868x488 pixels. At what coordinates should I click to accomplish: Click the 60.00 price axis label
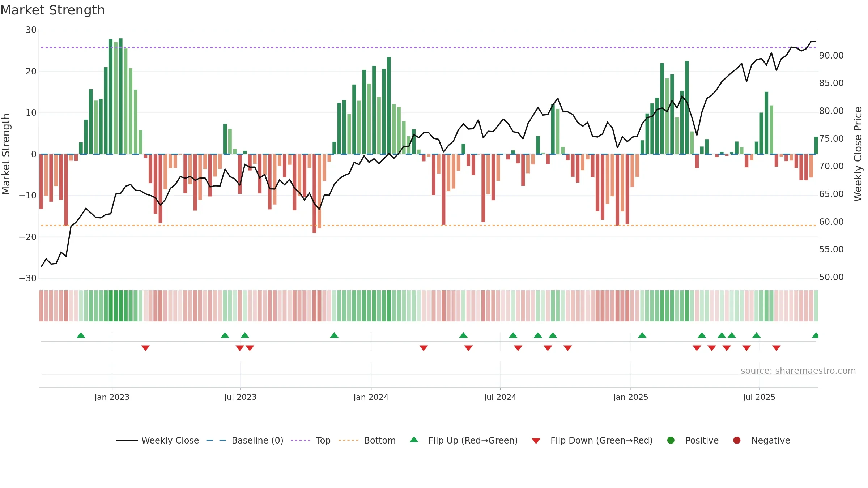(831, 222)
